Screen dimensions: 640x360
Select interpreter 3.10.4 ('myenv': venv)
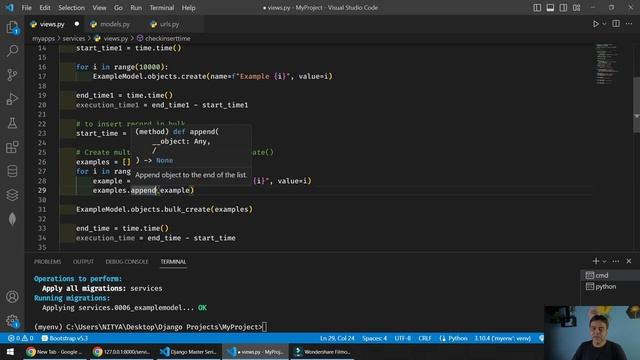click(502, 338)
